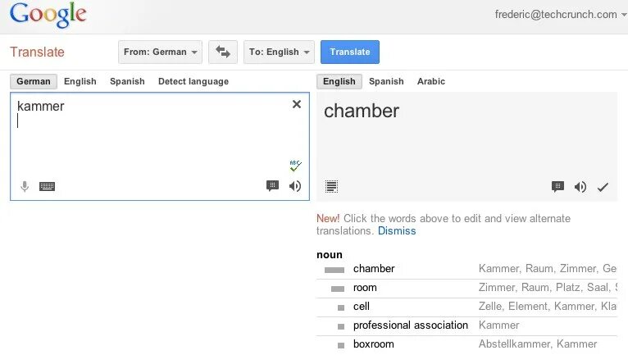Rate translation with the checkmark icon
Image resolution: width=628 pixels, height=364 pixels.
click(603, 187)
